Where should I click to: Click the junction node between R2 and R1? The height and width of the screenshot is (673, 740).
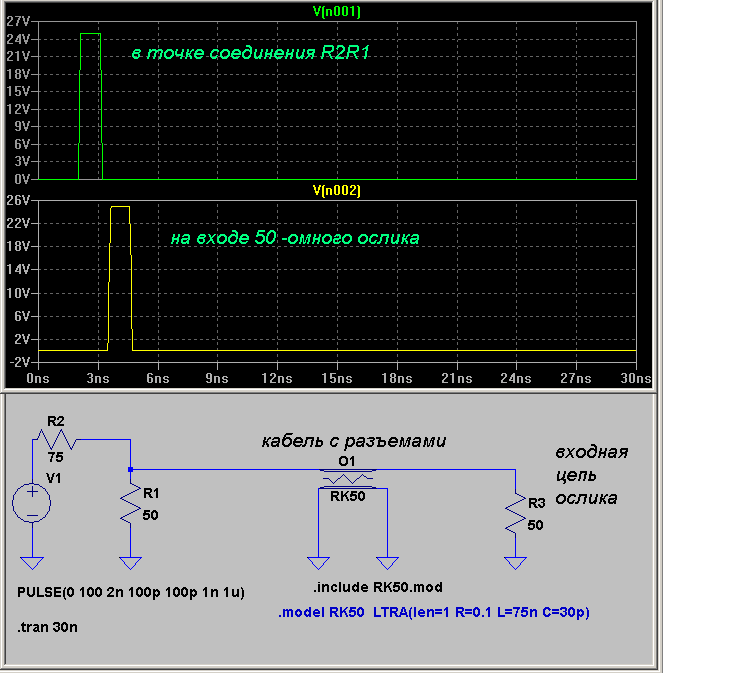coord(131,470)
